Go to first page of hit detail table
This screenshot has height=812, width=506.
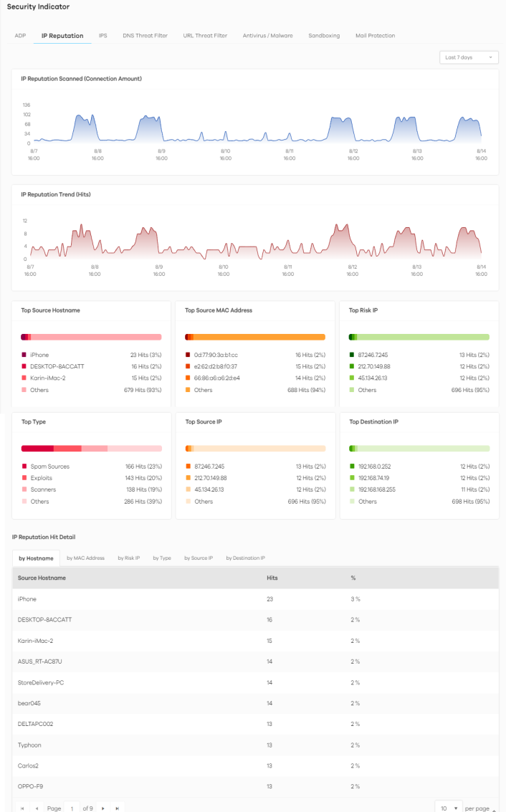coord(22,808)
